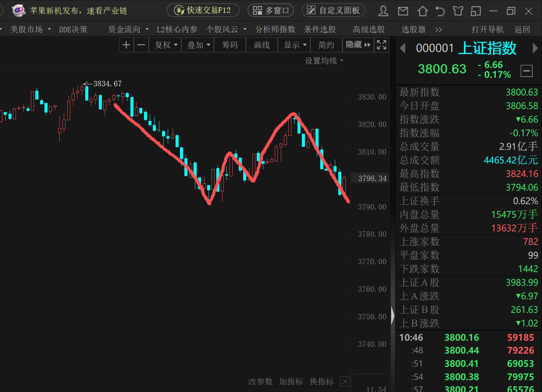Screen dimensions: 542x392
Task: Expand 美股市场 menu
Action: pyautogui.click(x=31, y=30)
